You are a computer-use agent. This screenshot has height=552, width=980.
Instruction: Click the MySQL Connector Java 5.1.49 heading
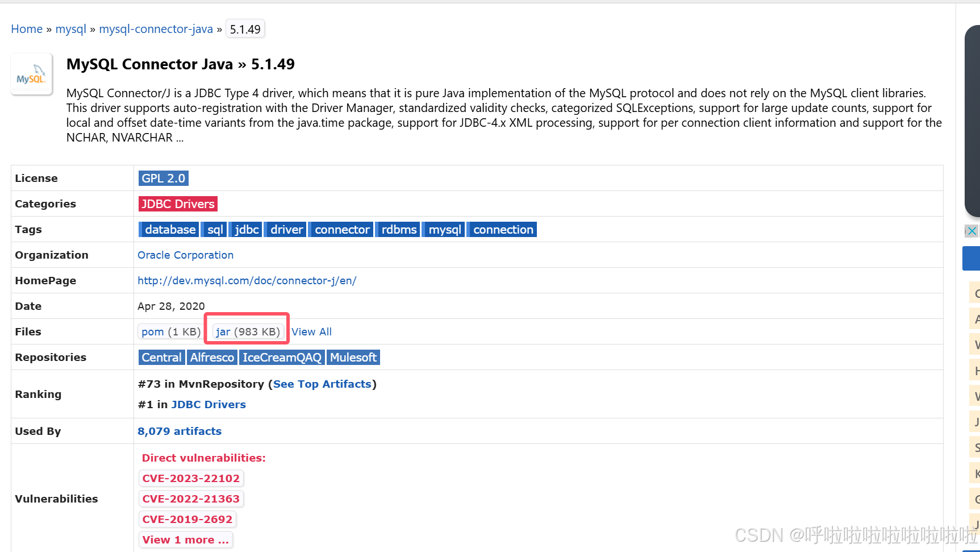(181, 64)
